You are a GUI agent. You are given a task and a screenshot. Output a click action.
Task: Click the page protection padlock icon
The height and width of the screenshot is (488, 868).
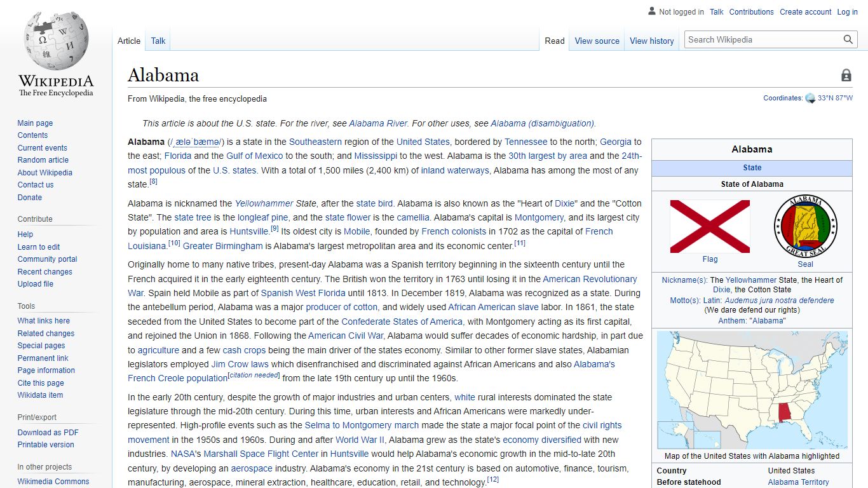tap(846, 76)
